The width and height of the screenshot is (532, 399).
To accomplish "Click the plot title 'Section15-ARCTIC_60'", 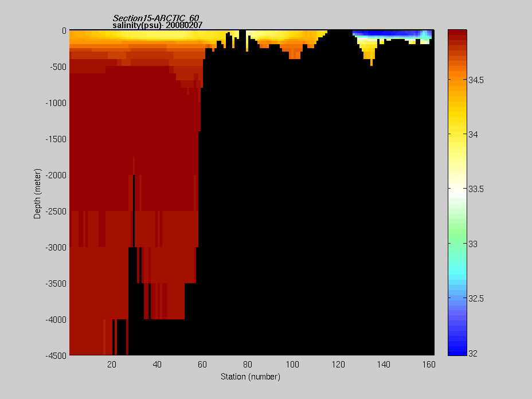I will coord(156,18).
